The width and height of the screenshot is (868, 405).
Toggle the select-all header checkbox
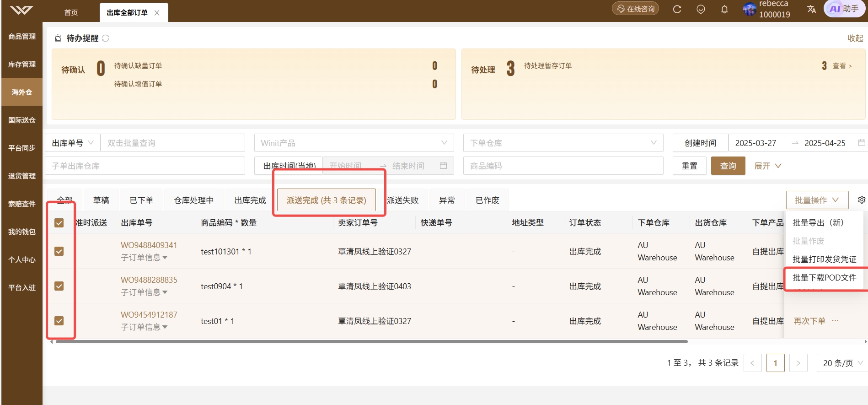59,223
